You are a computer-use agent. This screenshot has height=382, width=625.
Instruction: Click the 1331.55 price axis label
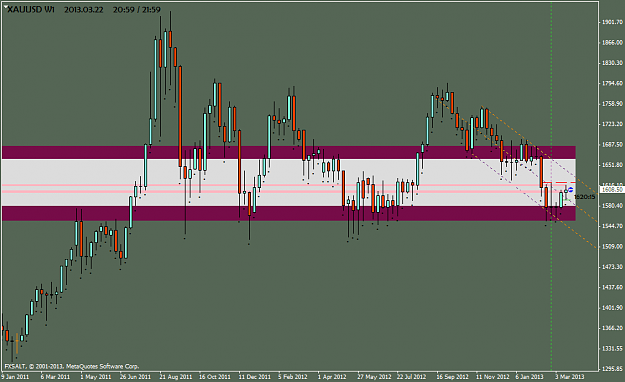coord(612,349)
